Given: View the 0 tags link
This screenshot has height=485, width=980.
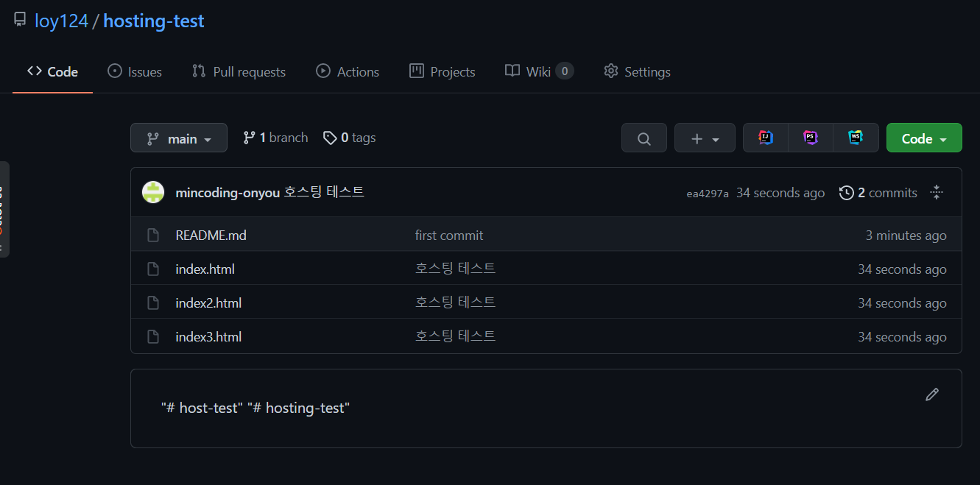Looking at the screenshot, I should (349, 138).
